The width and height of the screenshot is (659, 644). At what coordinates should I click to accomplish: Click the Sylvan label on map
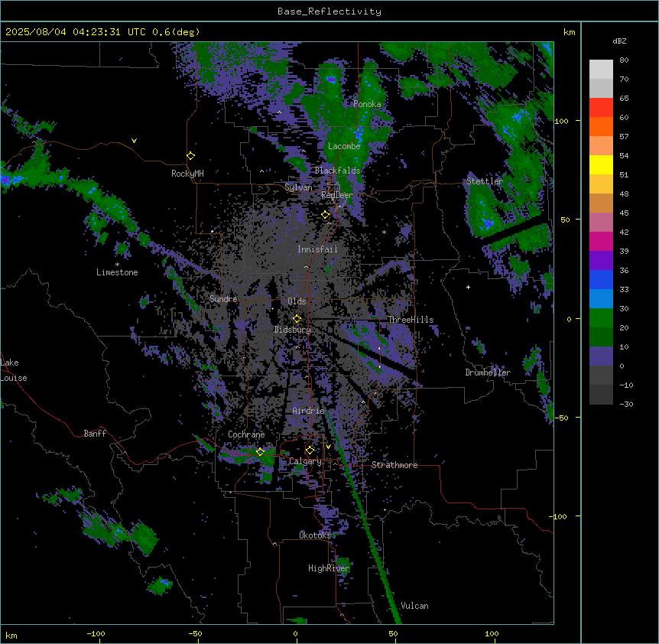tap(298, 187)
